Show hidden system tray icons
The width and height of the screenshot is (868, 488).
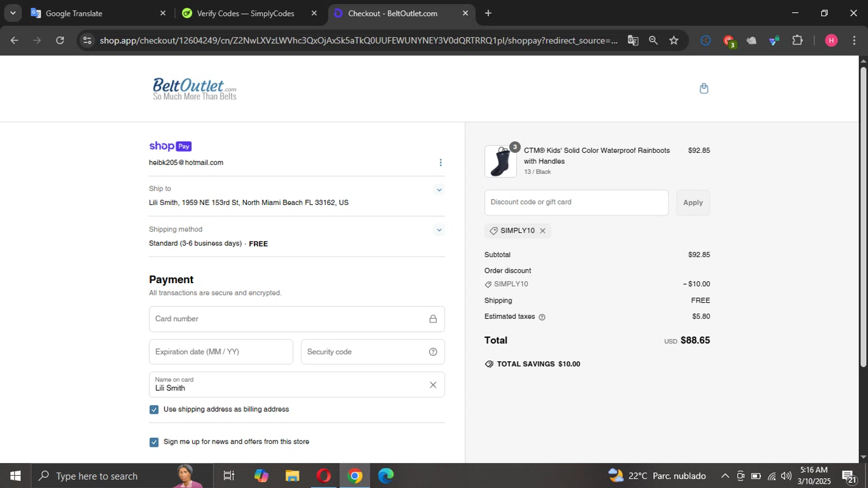725,476
